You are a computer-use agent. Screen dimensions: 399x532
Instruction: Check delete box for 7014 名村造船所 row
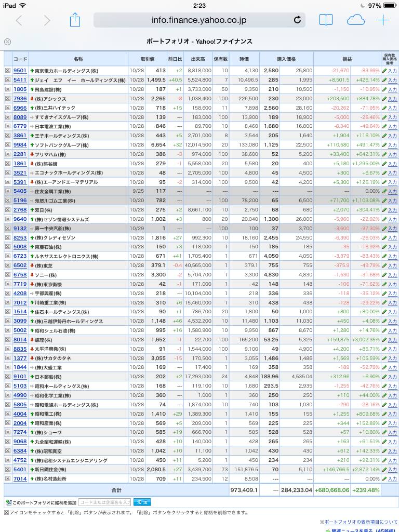pyautogui.click(x=7, y=478)
